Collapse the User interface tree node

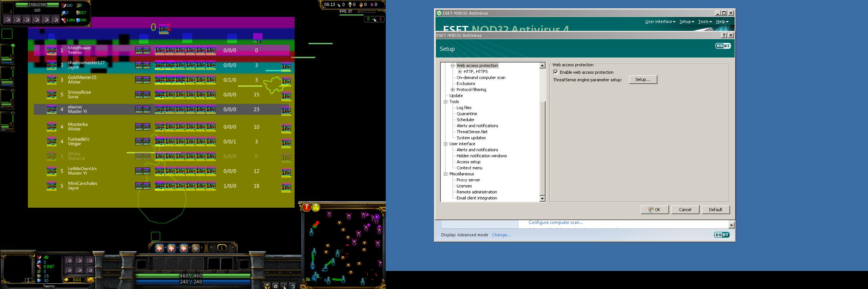(446, 144)
